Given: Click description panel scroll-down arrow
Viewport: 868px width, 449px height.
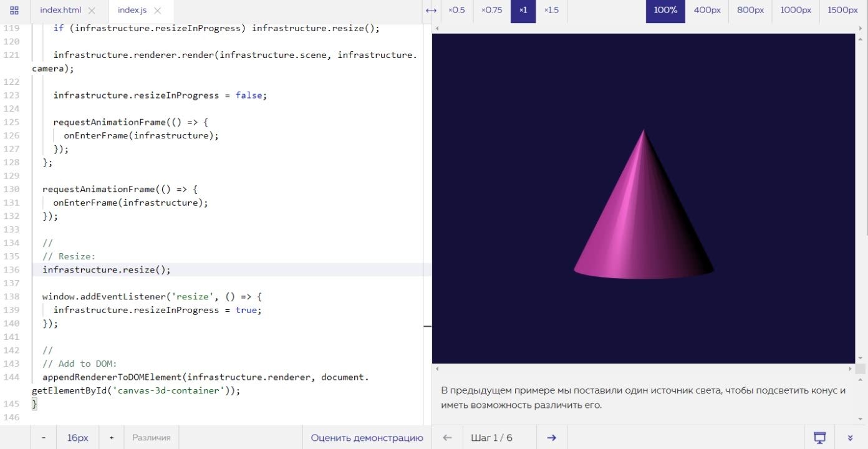Looking at the screenshot, I should coord(861,419).
